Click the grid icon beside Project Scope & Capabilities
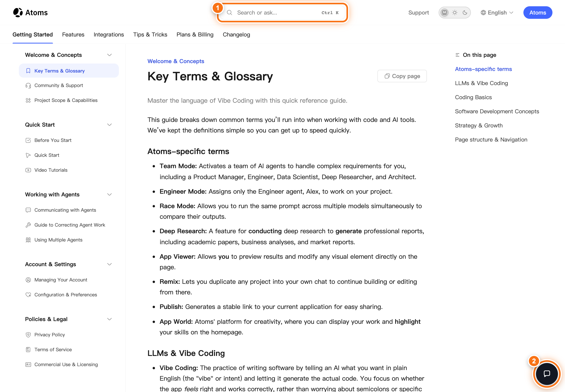 click(x=28, y=100)
